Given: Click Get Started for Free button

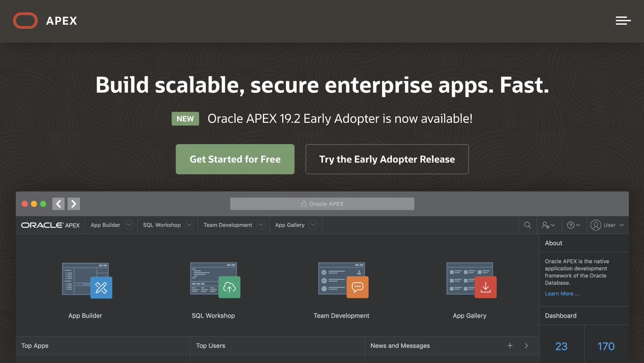Looking at the screenshot, I should click(235, 159).
